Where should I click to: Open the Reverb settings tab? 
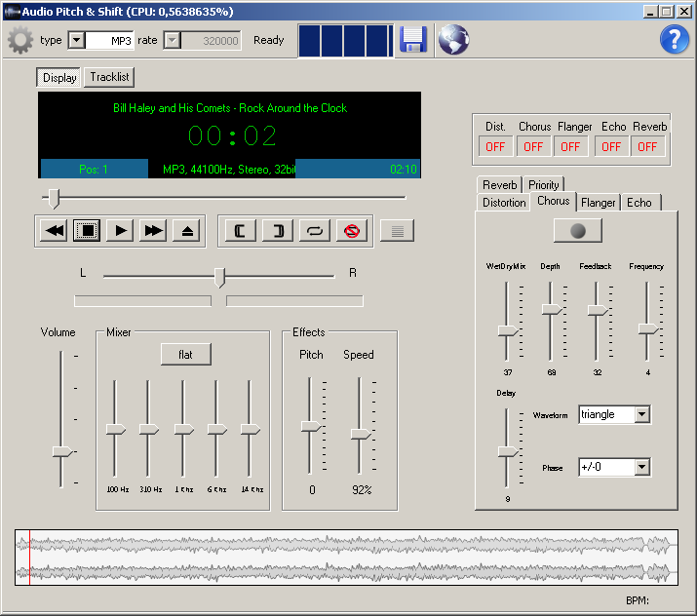click(500, 185)
